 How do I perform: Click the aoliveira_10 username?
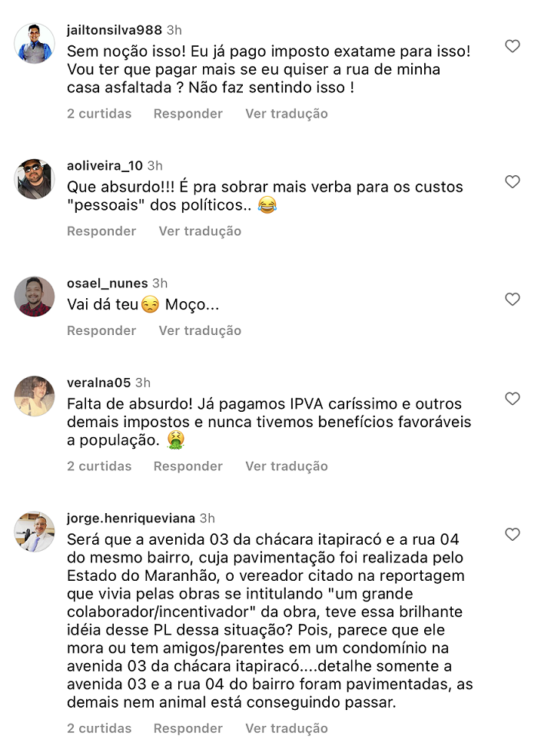[105, 165]
